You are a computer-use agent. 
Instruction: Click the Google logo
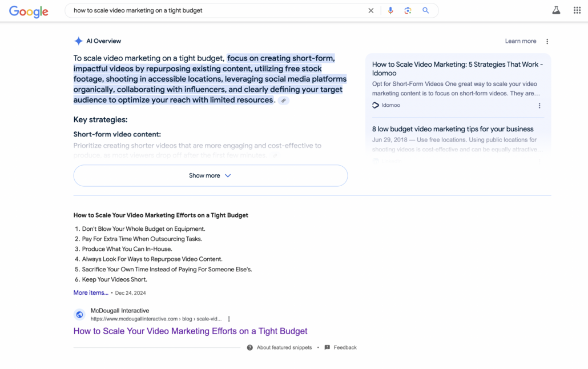pos(29,11)
